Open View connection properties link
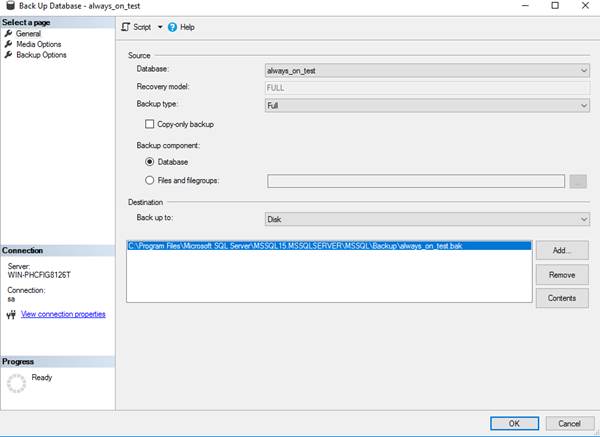Image resolution: width=600 pixels, height=437 pixels. [62, 314]
